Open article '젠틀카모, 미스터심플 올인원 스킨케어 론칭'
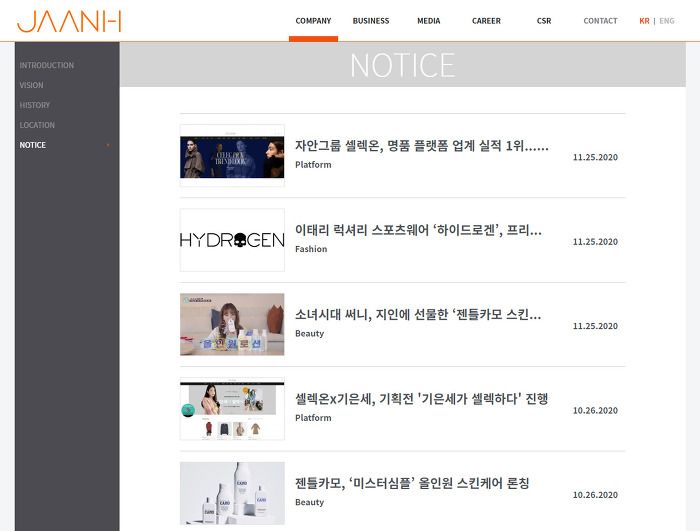Image resolution: width=700 pixels, height=531 pixels. pyautogui.click(x=412, y=483)
